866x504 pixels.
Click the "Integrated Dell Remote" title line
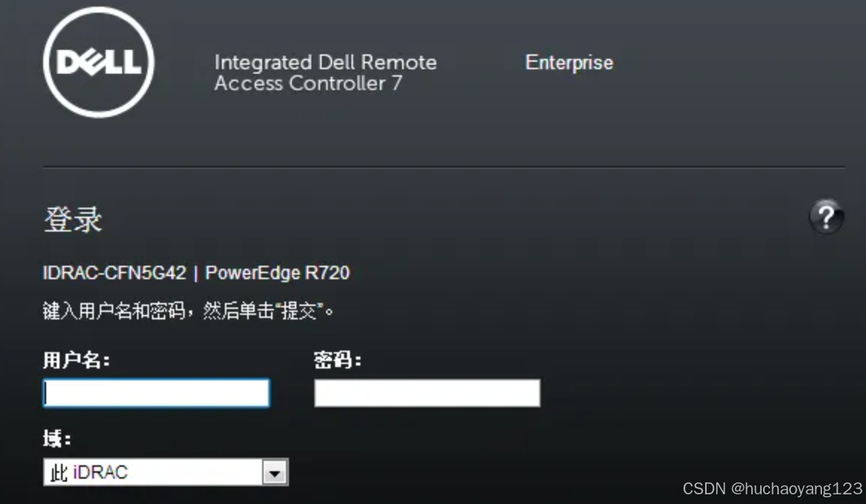tap(325, 63)
